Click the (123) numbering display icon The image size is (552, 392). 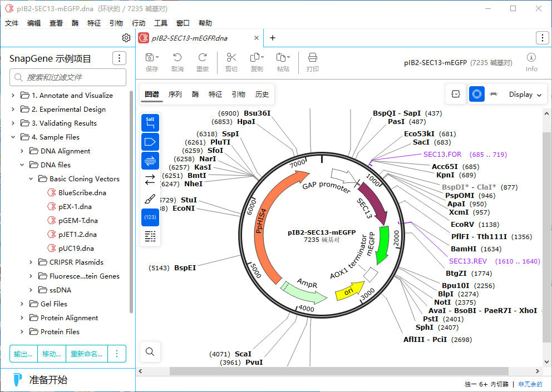click(x=150, y=217)
